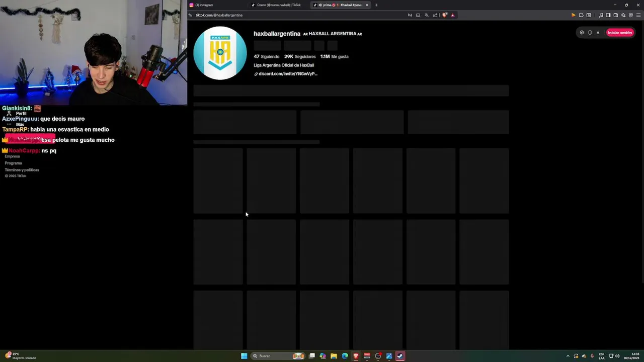Click the circular coin icon on TikTok header
Viewport: 644px width, 362px height.
(x=582, y=33)
